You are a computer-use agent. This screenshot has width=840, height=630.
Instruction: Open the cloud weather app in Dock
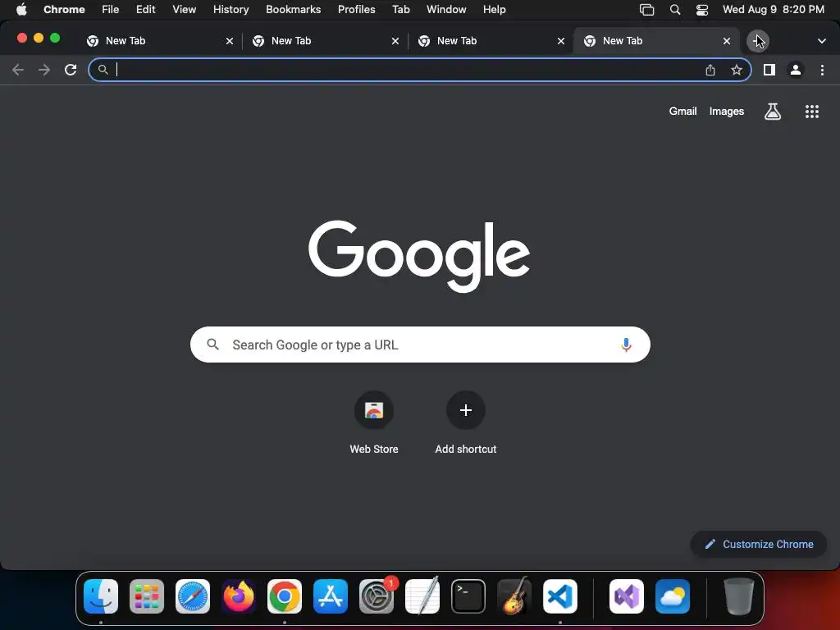pos(673,596)
